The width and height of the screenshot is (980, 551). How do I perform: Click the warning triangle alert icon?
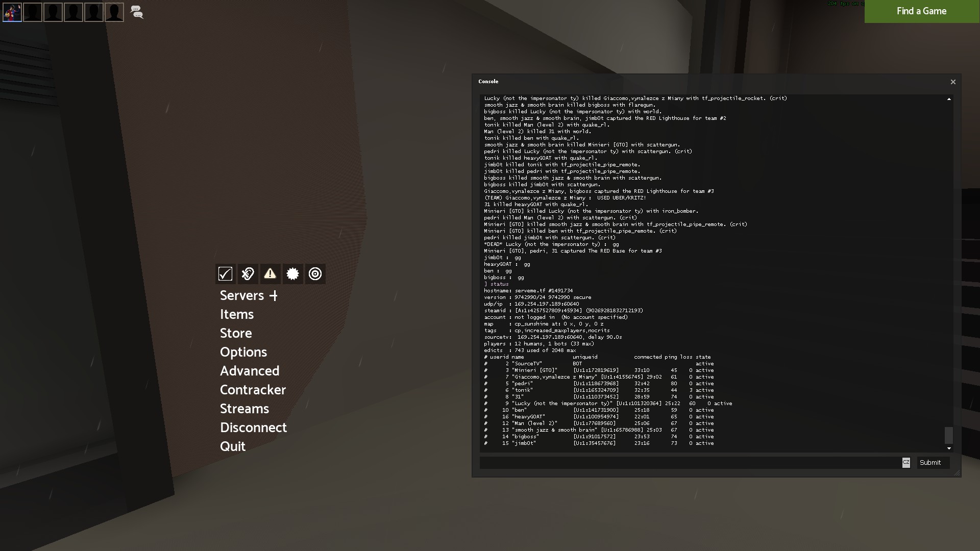pyautogui.click(x=270, y=274)
